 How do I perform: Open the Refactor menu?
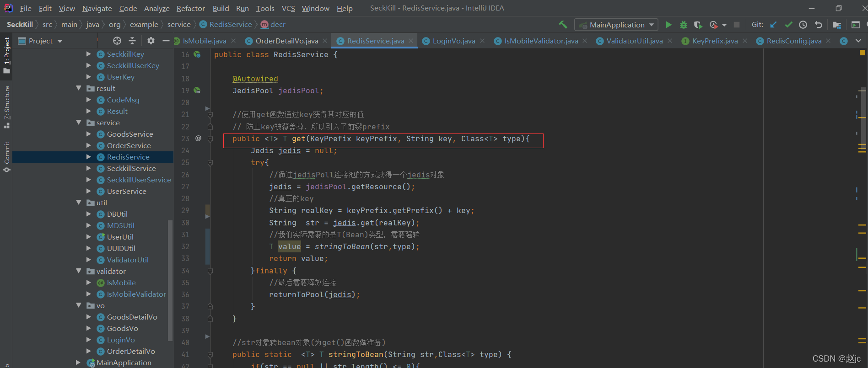pyautogui.click(x=190, y=8)
